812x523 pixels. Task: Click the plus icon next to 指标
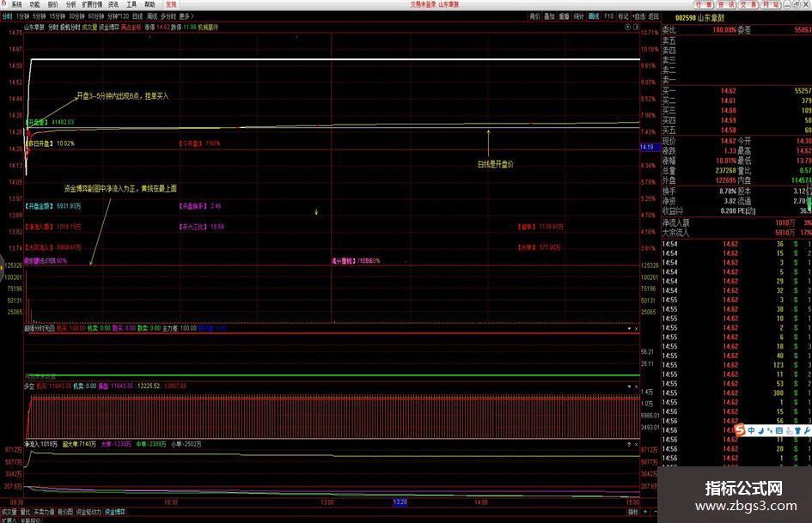tap(645, 512)
